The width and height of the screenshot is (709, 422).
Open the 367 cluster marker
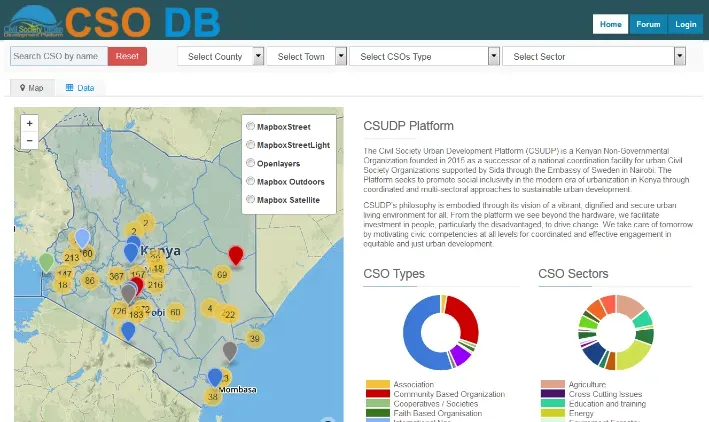tap(116, 276)
